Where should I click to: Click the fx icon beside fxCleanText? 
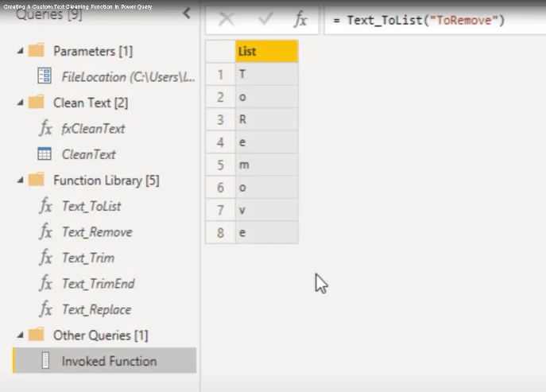point(45,128)
